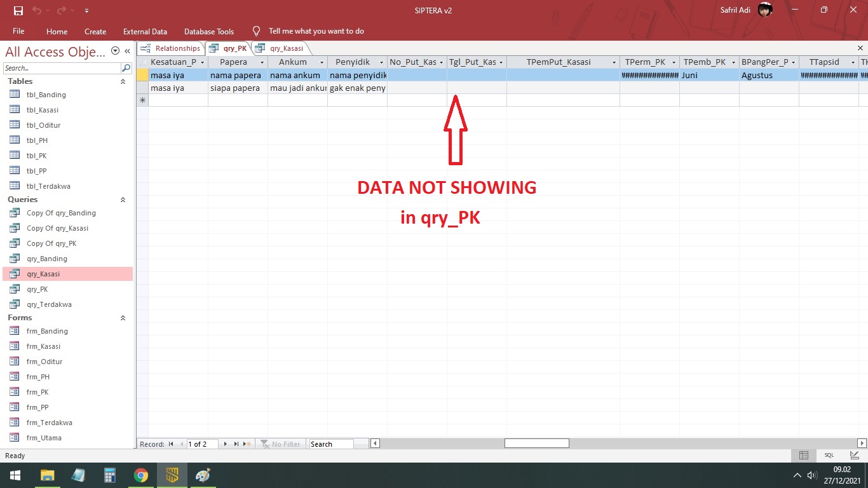Go to next record button
The height and width of the screenshot is (488, 868).
coord(225,444)
